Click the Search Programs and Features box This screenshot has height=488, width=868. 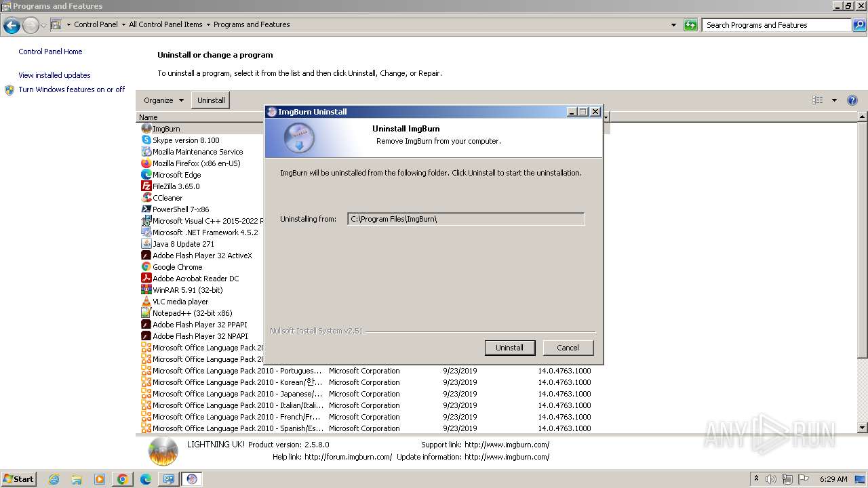coord(777,25)
